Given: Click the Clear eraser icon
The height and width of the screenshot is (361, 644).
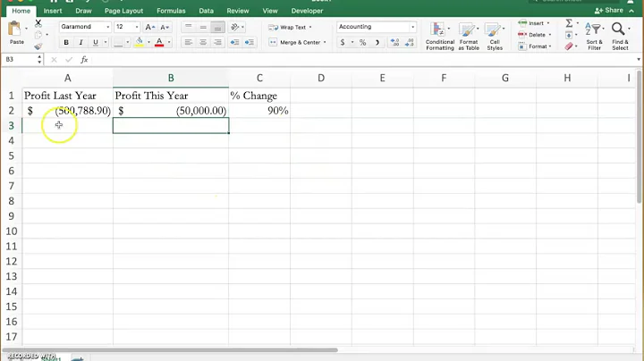Looking at the screenshot, I should (569, 46).
